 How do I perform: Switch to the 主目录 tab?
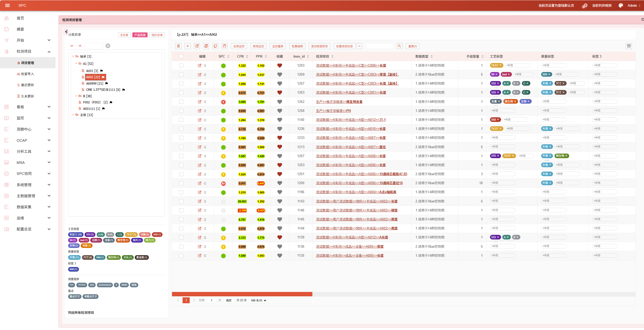(x=124, y=35)
